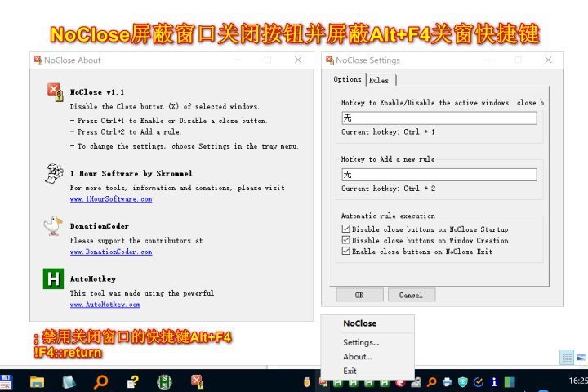This screenshot has height=392, width=588.
Task: Open File Explorer from the taskbar
Action: [x=37, y=382]
